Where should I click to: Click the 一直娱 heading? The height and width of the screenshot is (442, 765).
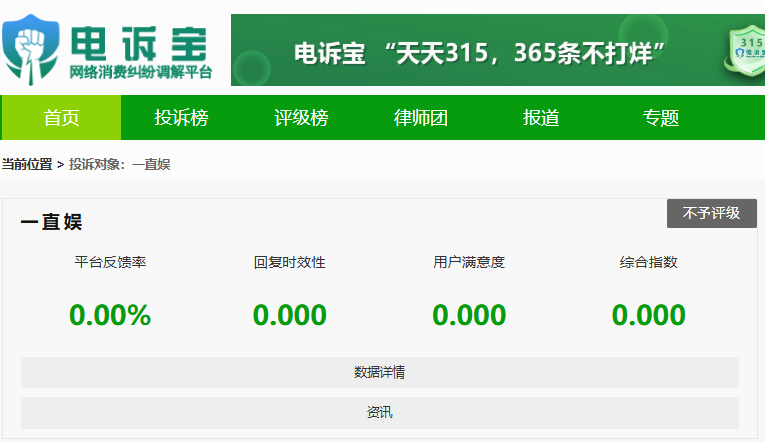pyautogui.click(x=51, y=222)
